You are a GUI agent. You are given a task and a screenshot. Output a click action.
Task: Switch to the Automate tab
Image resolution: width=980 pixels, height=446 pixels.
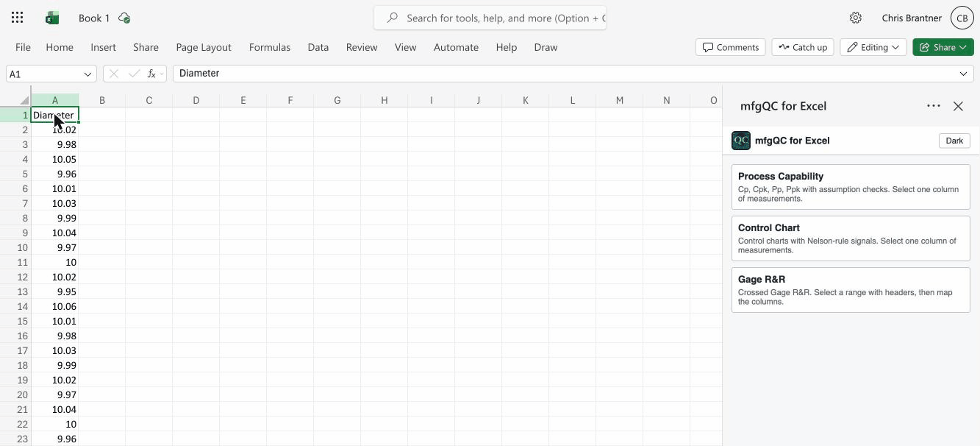(x=456, y=47)
